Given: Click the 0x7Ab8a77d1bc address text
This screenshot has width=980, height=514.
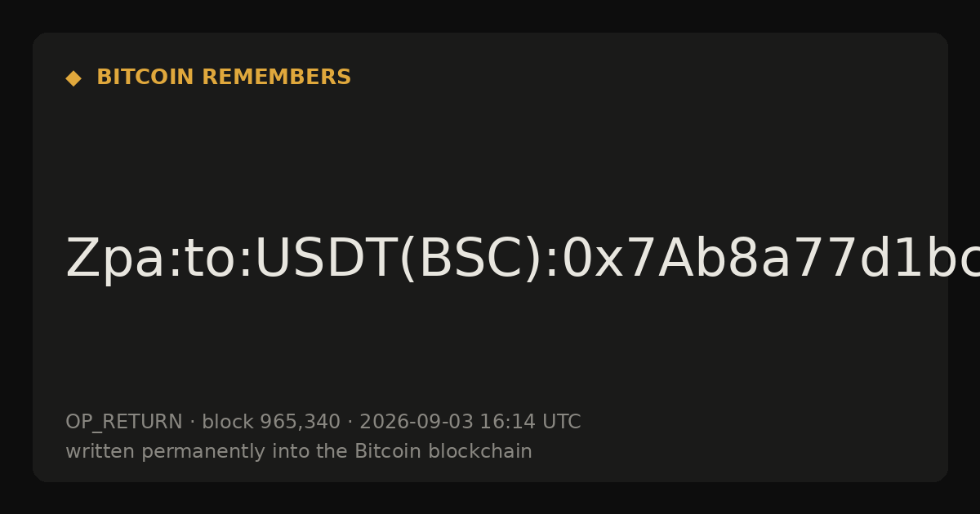Looking at the screenshot, I should point(771,260).
